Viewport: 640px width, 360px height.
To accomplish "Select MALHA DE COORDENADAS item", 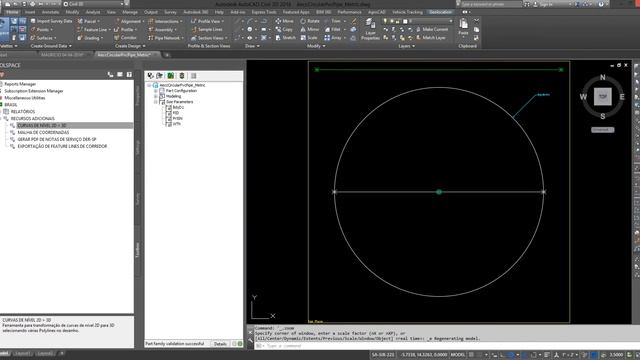I will click(43, 132).
